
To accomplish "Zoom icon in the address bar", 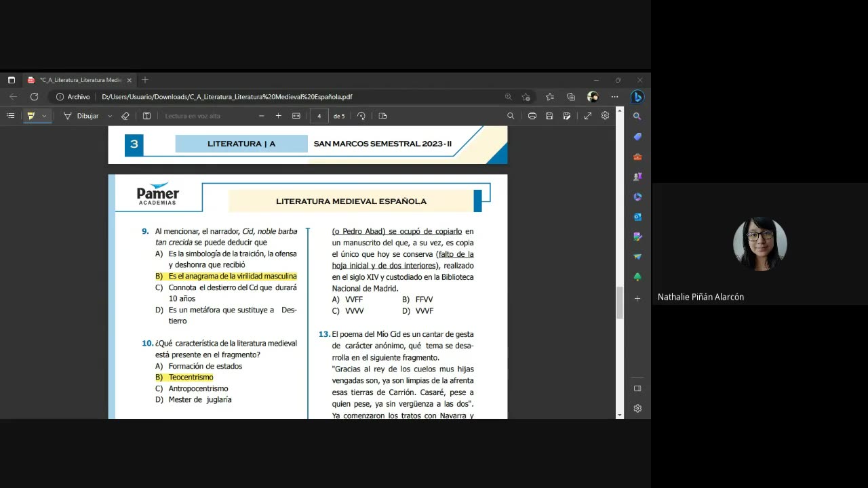I will [x=509, y=97].
